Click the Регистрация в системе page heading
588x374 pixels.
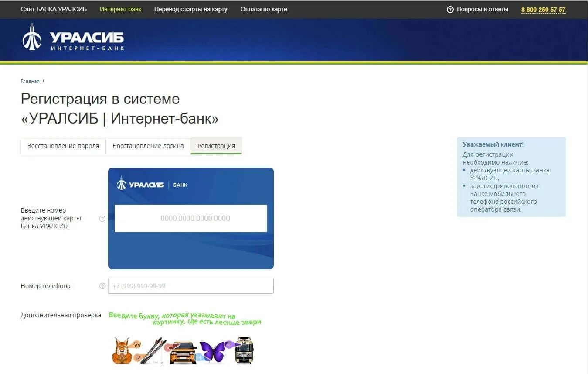pos(120,109)
